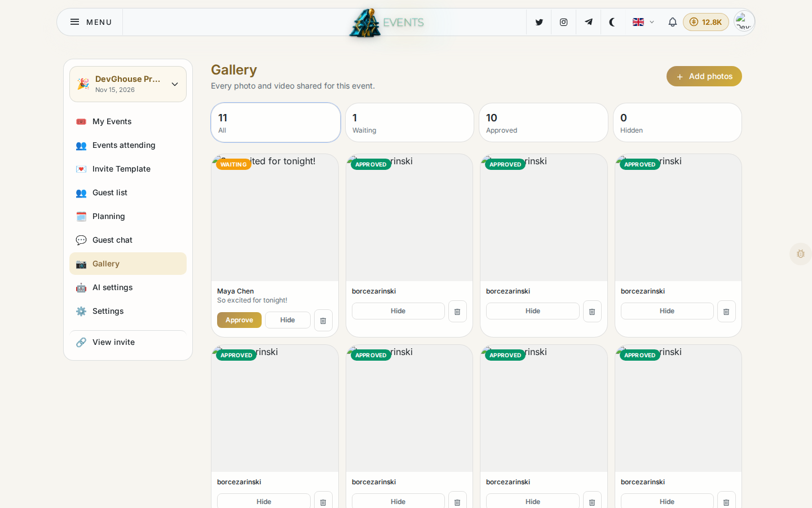Click the Events logo
Viewport: 812px width, 508px height.
(387, 23)
